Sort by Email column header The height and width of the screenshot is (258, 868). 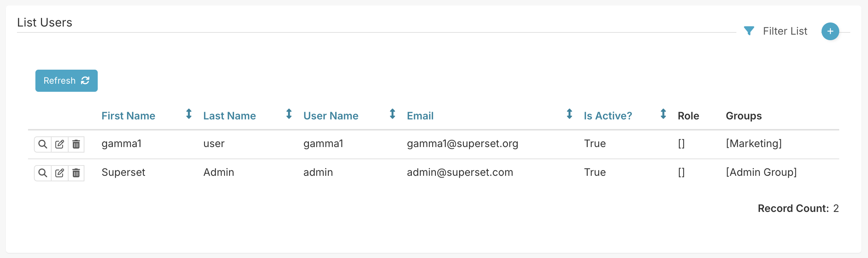(420, 116)
